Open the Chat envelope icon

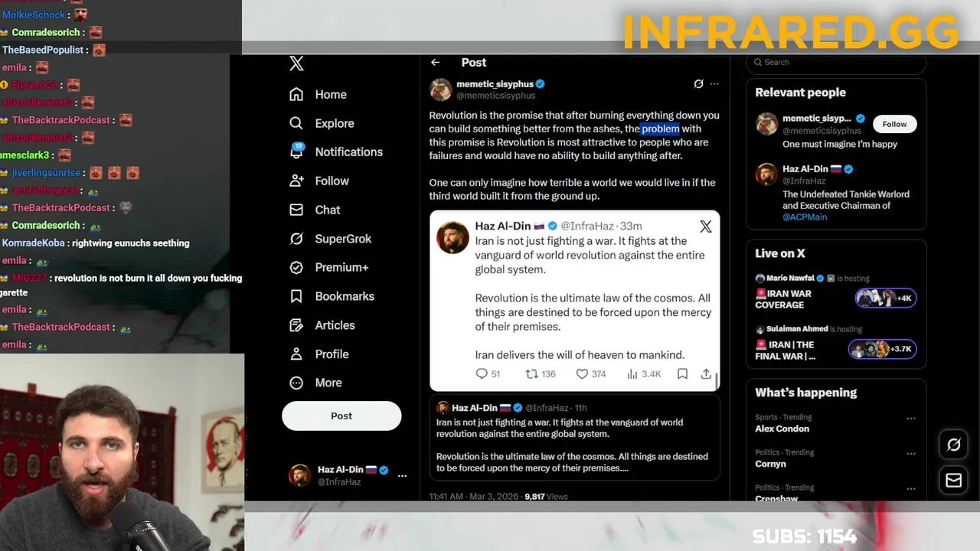pyautogui.click(x=296, y=210)
